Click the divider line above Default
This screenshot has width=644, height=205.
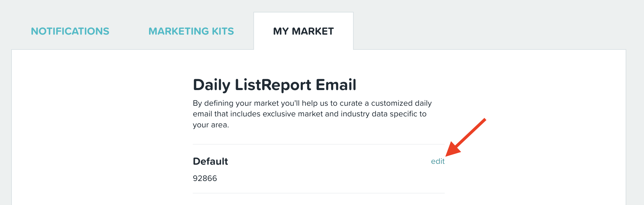click(x=319, y=144)
